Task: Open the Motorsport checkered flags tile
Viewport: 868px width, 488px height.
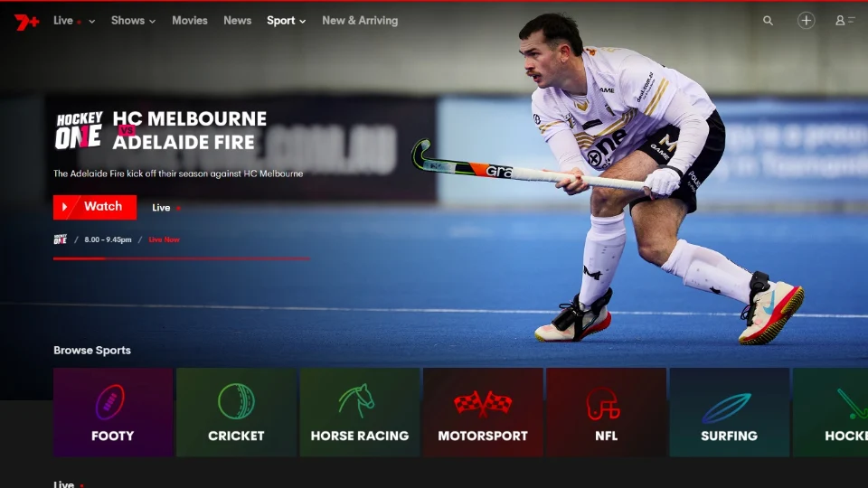Action: click(x=483, y=412)
